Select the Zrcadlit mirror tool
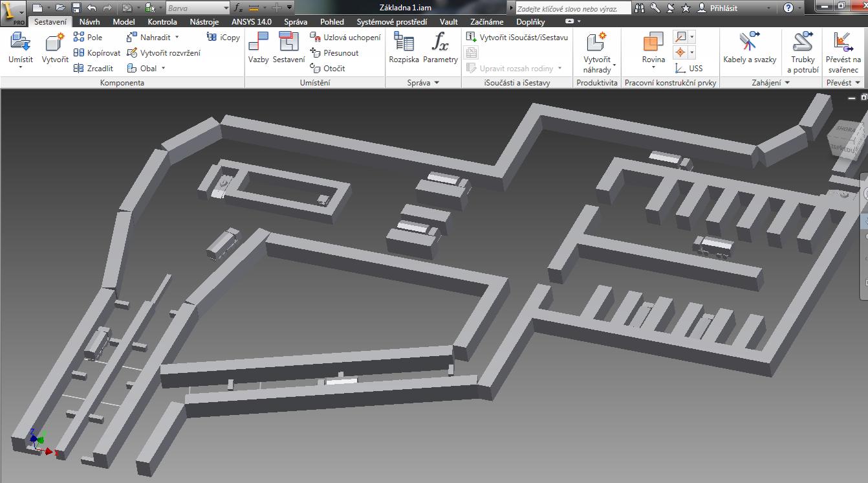 pos(93,68)
